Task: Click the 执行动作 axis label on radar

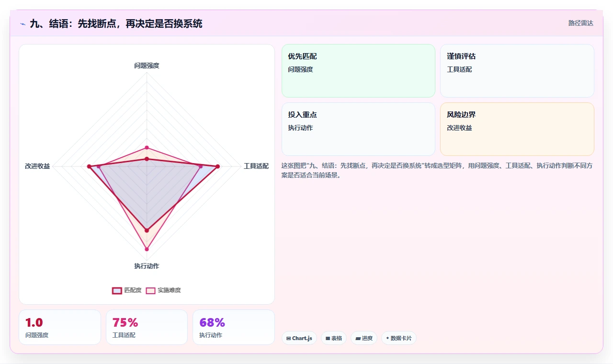Action: (147, 266)
